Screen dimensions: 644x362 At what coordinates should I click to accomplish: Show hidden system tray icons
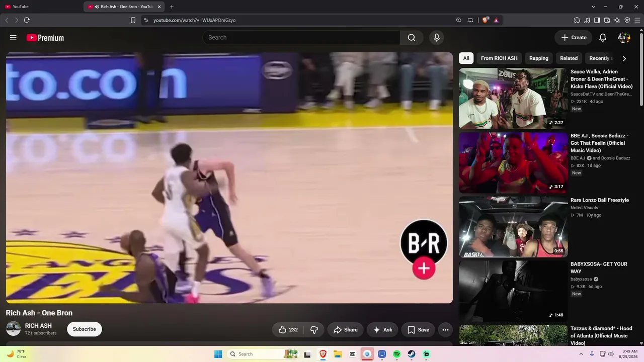click(582, 354)
